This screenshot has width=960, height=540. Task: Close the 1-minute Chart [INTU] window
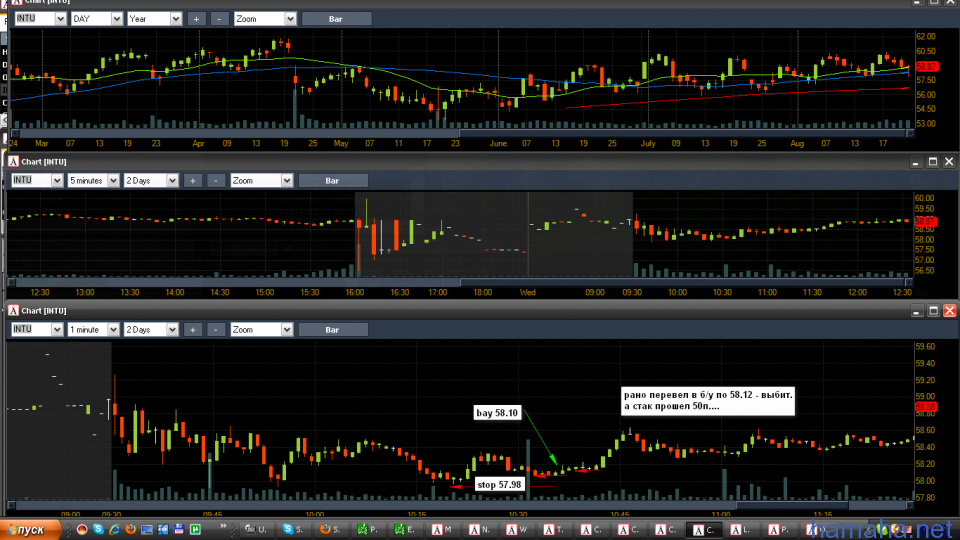tap(950, 311)
